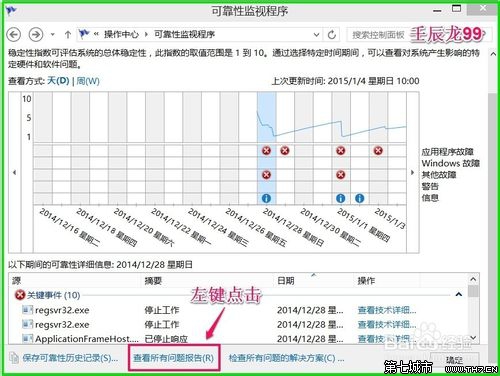Select second regsvr32.exe row

238,324
